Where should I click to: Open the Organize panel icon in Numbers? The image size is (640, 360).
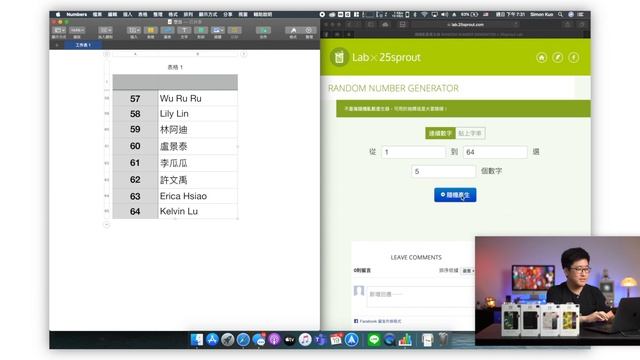[x=309, y=30]
